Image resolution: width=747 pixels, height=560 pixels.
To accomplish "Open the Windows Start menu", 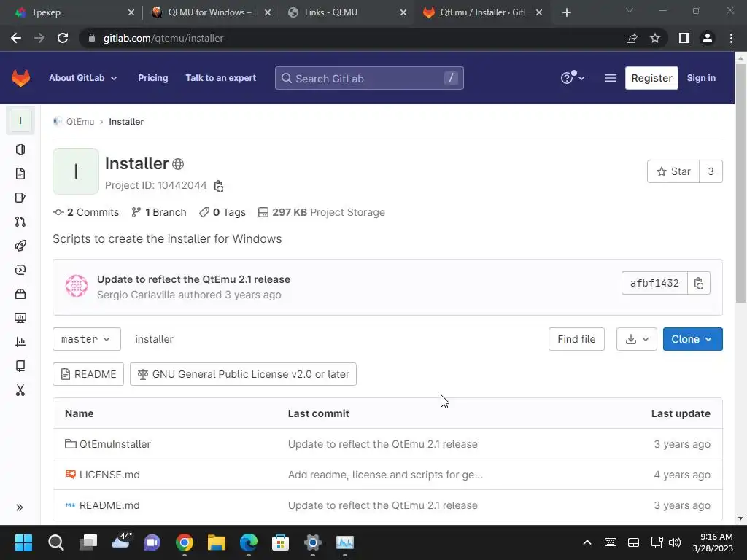I will pos(24,542).
